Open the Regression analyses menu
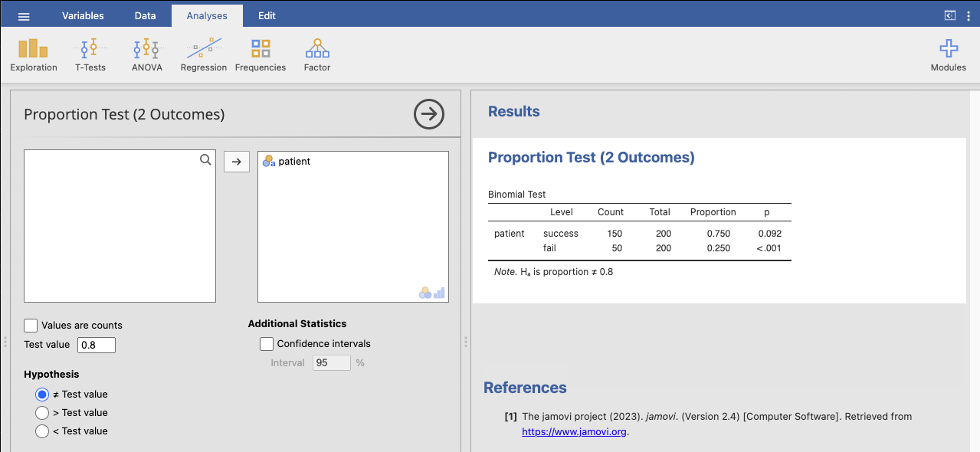The width and height of the screenshot is (980, 452). coord(203,55)
